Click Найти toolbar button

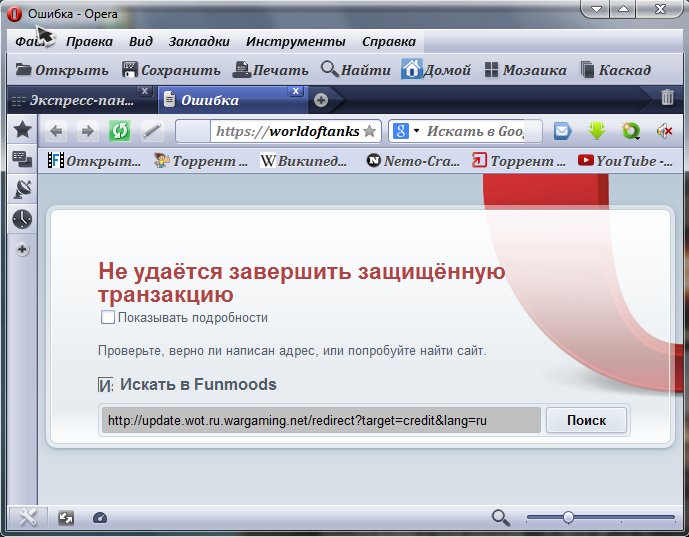click(355, 70)
